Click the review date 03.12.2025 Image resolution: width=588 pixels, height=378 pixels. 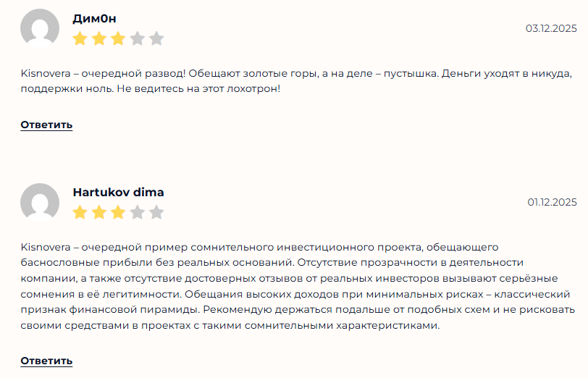point(551,28)
